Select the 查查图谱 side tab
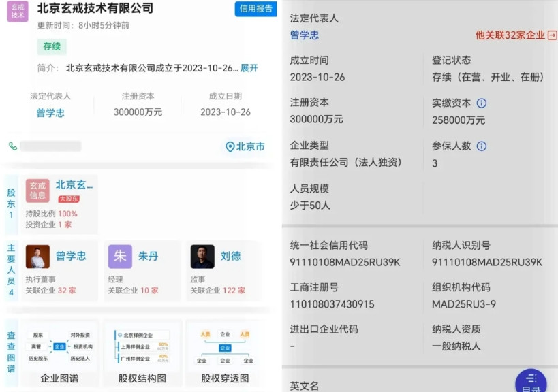Image resolution: width=558 pixels, height=392 pixels. pyautogui.click(x=12, y=353)
